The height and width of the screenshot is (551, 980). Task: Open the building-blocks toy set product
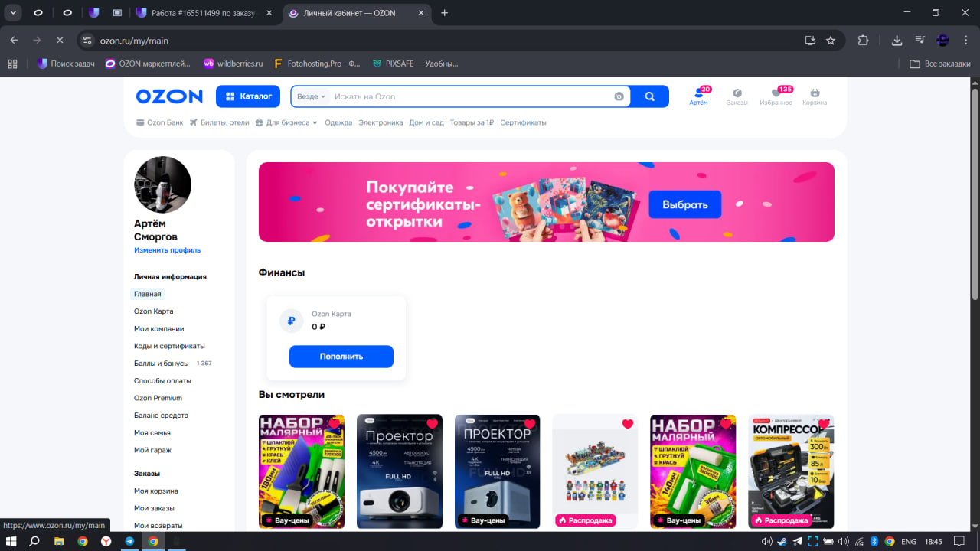tap(595, 471)
